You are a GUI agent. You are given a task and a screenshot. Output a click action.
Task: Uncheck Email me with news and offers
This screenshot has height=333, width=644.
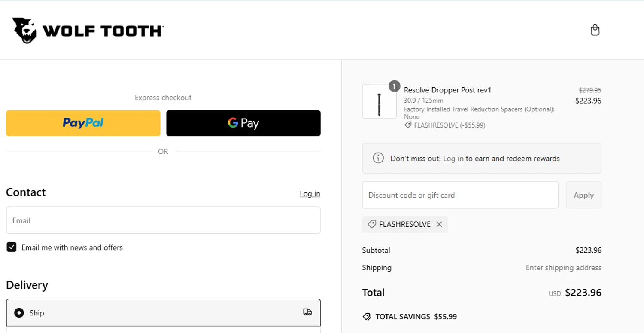pos(12,247)
